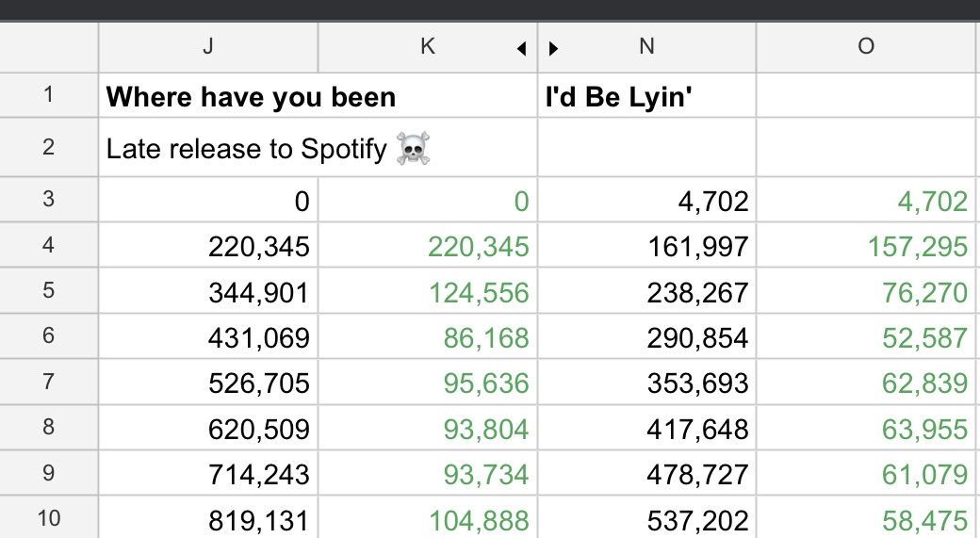Select cell with value 161,997

coord(646,245)
